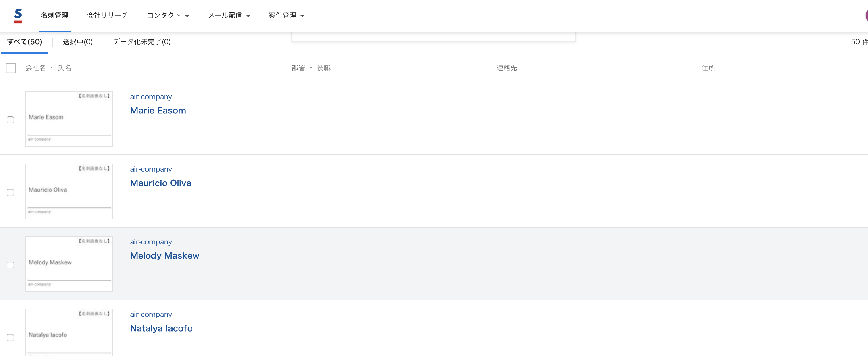Expand the メール配信 dropdown menu

coord(229,16)
